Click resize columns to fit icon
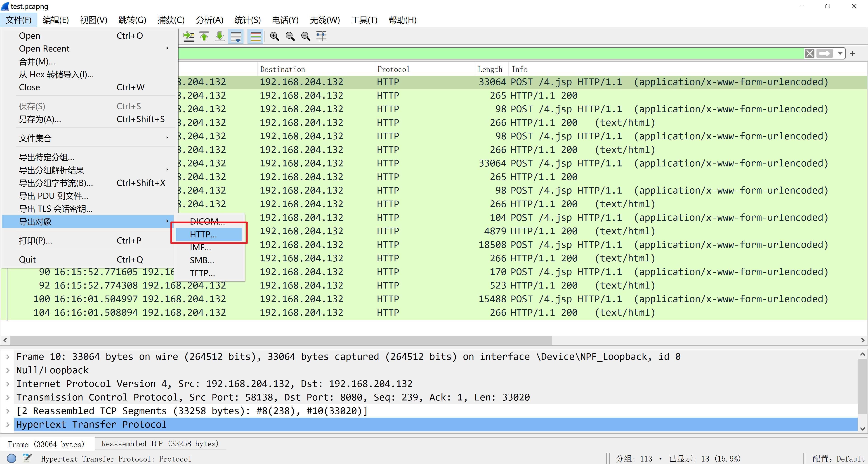This screenshot has height=464, width=868. tap(321, 36)
